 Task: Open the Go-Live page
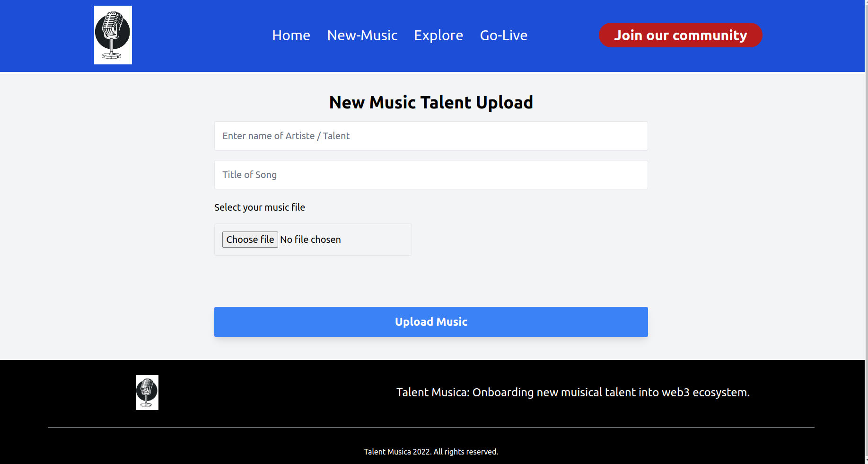click(x=503, y=35)
